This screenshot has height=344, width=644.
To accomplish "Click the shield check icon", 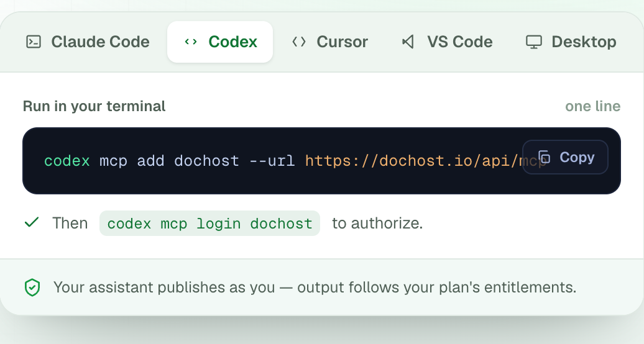I will click(32, 287).
